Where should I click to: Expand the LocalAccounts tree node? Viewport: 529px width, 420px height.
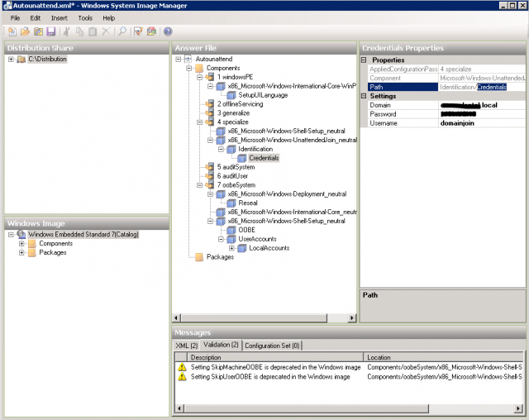click(x=232, y=248)
